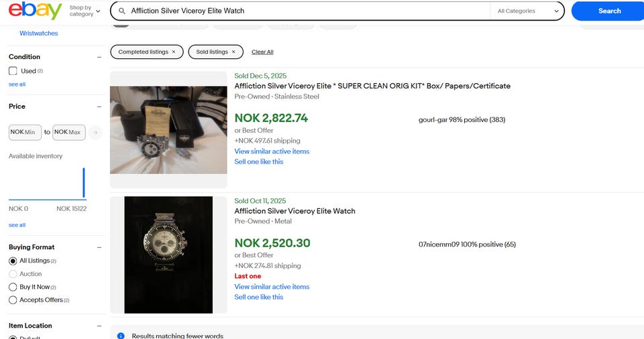Screen dimensions: 644x339
Task: Check the Used condition checkbox
Action: [13, 71]
